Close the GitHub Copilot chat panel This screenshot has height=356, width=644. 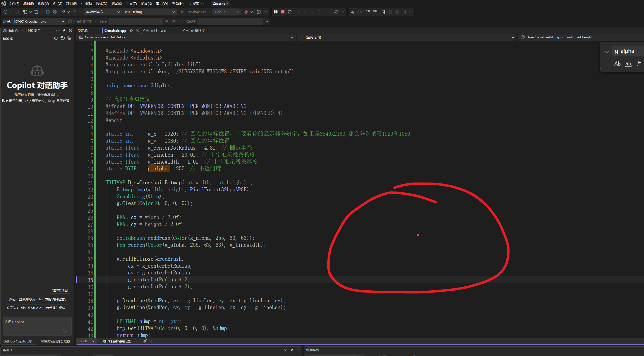pyautogui.click(x=71, y=31)
